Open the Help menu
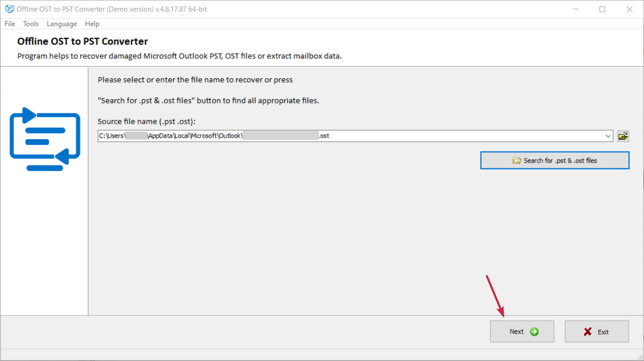The height and width of the screenshot is (361, 644). (x=92, y=24)
